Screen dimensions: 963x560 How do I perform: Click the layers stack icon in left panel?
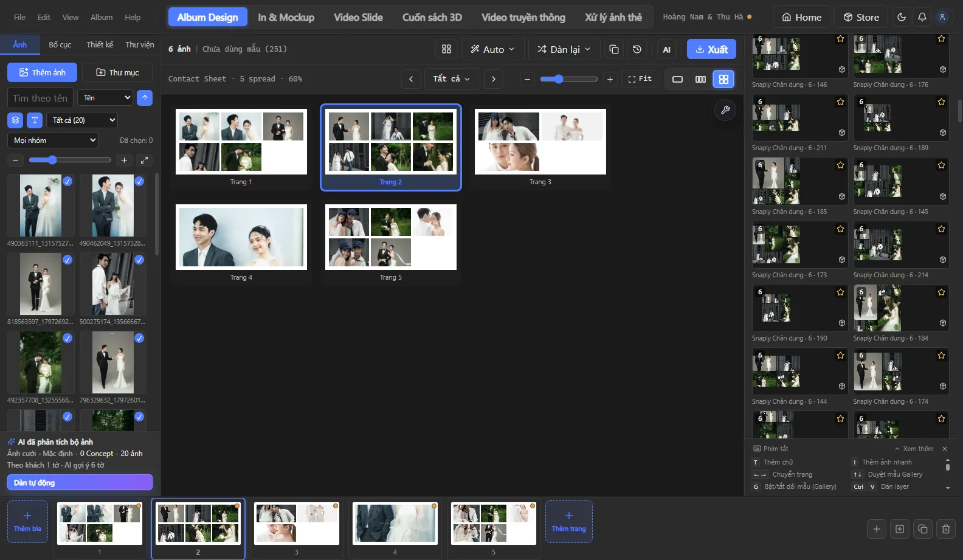tap(15, 120)
